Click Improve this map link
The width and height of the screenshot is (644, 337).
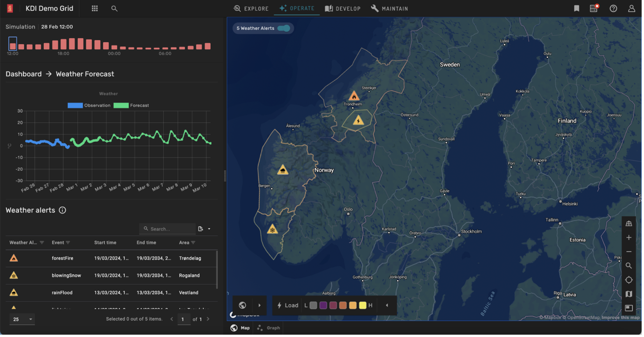[622, 318]
